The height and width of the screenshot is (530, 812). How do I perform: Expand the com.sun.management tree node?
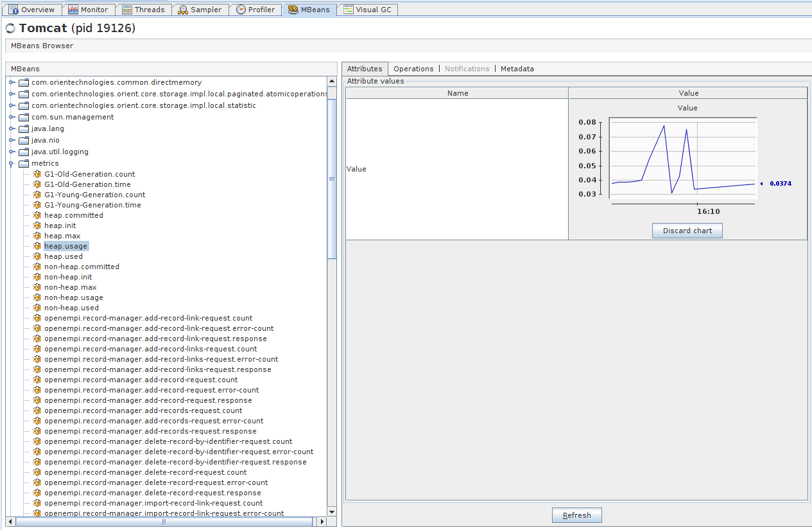[x=12, y=117]
